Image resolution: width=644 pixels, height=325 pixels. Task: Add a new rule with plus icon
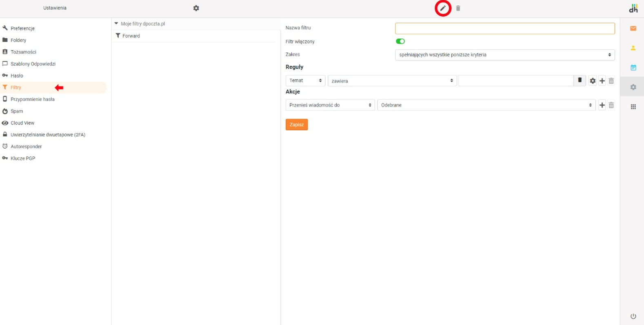click(602, 81)
